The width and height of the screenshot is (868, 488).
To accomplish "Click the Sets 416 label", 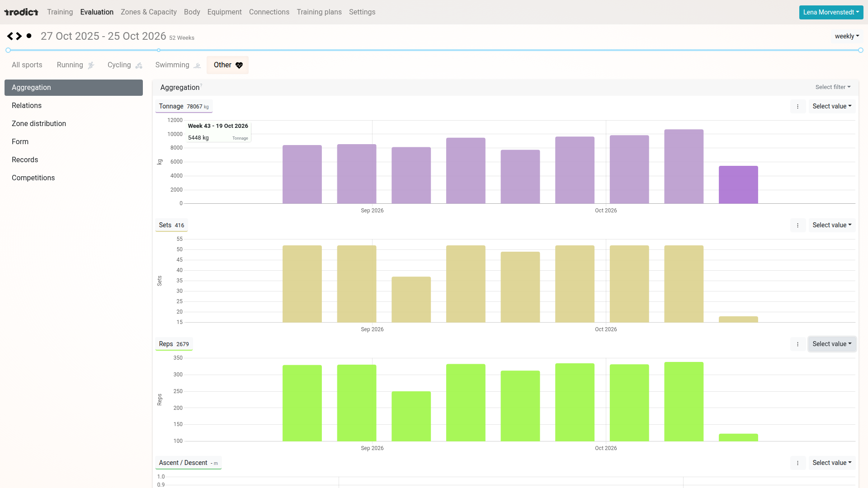I will (x=171, y=225).
